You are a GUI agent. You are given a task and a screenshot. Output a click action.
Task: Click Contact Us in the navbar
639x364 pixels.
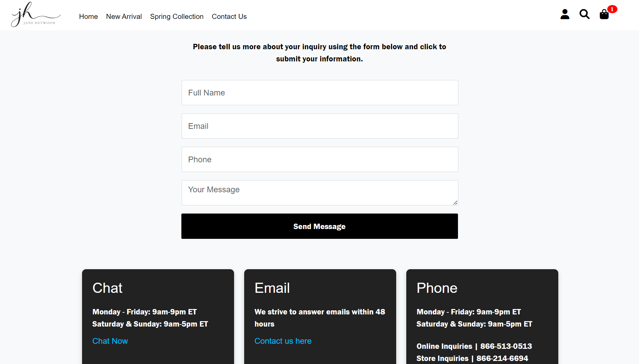(229, 17)
